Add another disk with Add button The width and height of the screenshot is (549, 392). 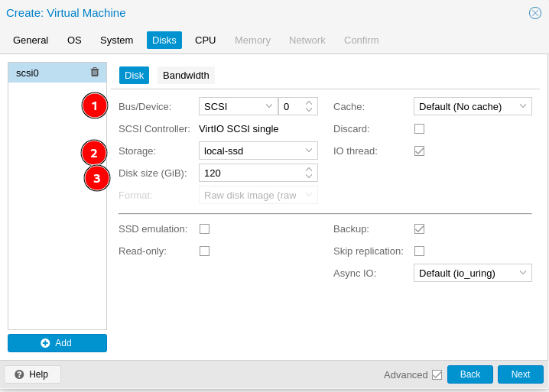point(57,343)
